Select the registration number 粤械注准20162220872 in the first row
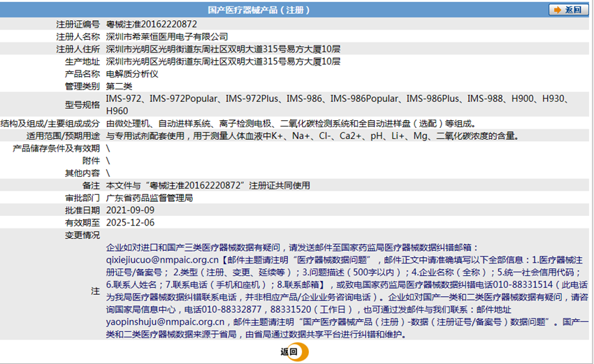Image resolution: width=594 pixels, height=364 pixels. [x=152, y=24]
